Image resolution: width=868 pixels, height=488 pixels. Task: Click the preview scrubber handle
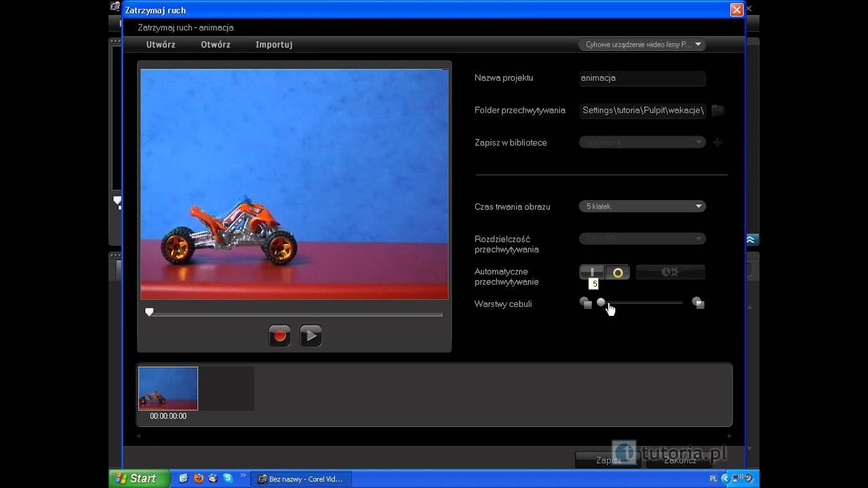149,312
